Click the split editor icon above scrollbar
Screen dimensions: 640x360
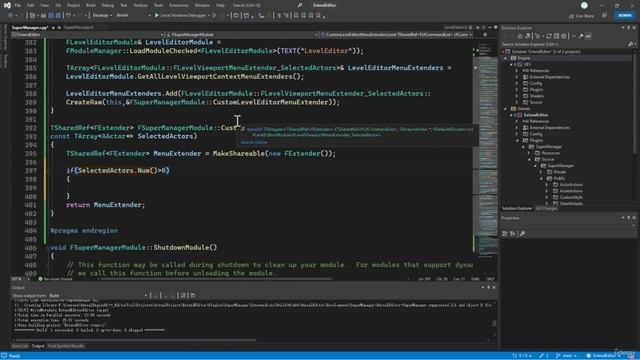point(485,35)
